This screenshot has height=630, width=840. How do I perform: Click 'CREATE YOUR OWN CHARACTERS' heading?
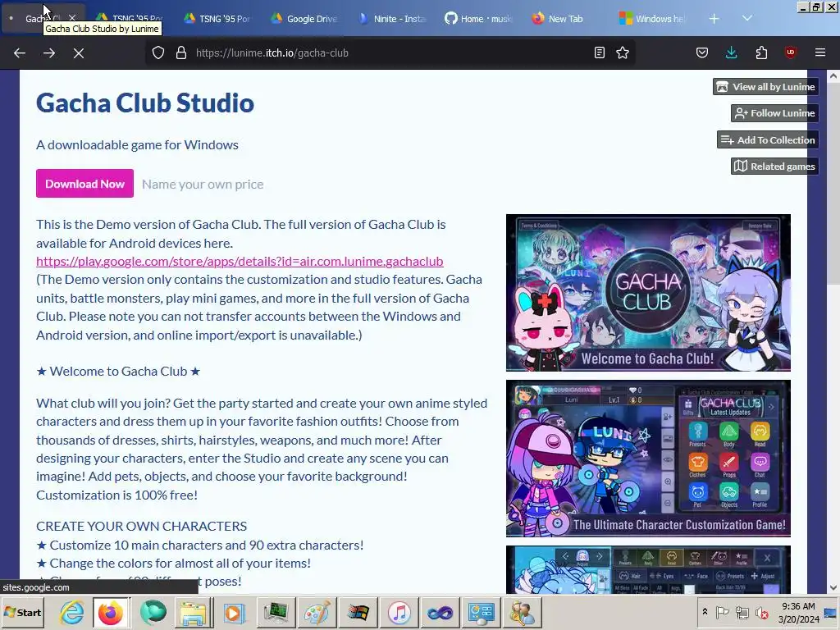tap(141, 526)
